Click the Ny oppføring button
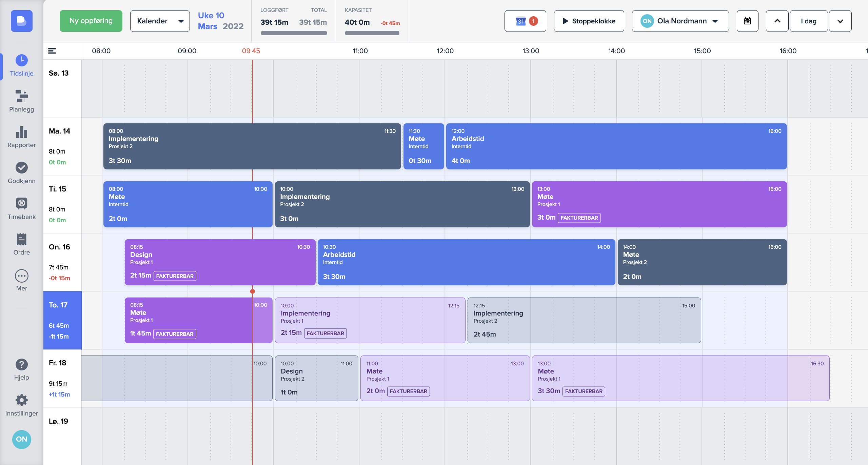 click(91, 21)
